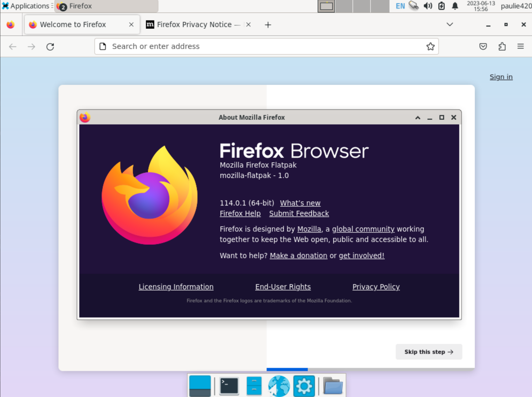This screenshot has height=397, width=532.
Task: Go forward using the forward arrow
Action: [x=31, y=47]
